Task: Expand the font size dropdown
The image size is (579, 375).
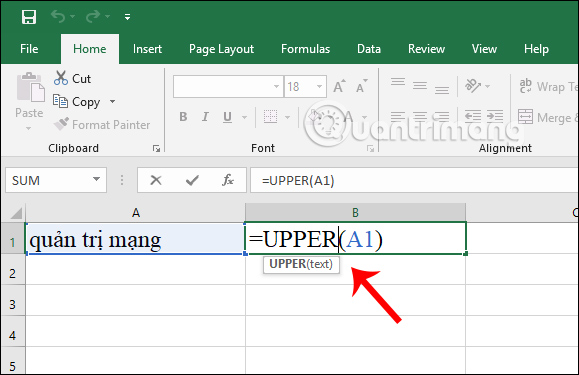Action: [320, 87]
